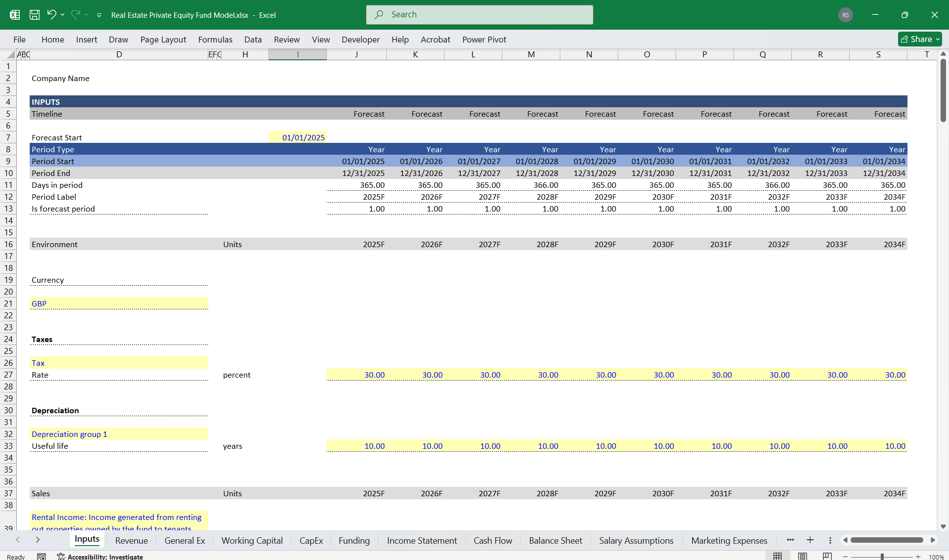Open the Power Pivot ribbon tab
This screenshot has height=560, width=949.
(484, 40)
